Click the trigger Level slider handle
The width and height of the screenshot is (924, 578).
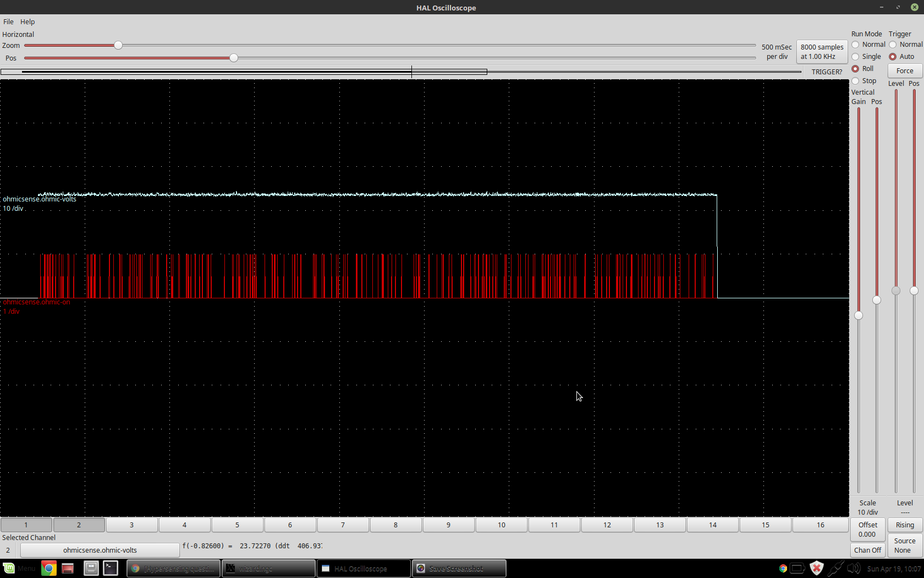[x=896, y=291]
